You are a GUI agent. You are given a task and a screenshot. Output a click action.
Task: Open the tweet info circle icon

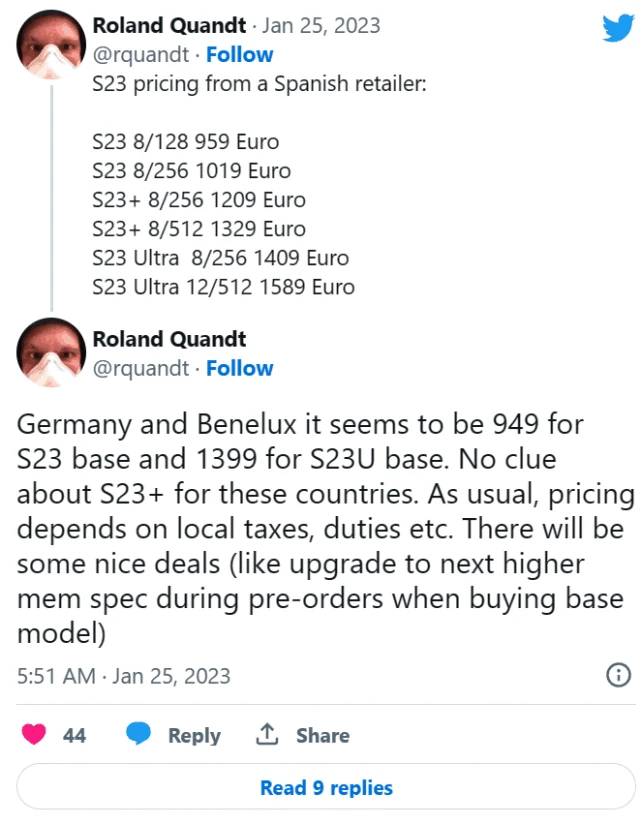click(x=618, y=675)
